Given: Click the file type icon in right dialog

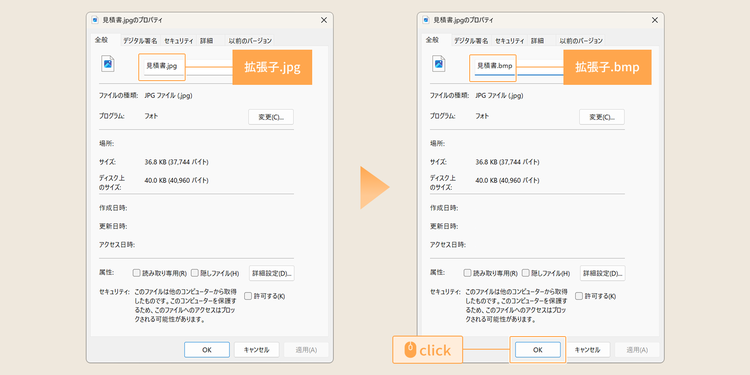Looking at the screenshot, I should pyautogui.click(x=439, y=64).
